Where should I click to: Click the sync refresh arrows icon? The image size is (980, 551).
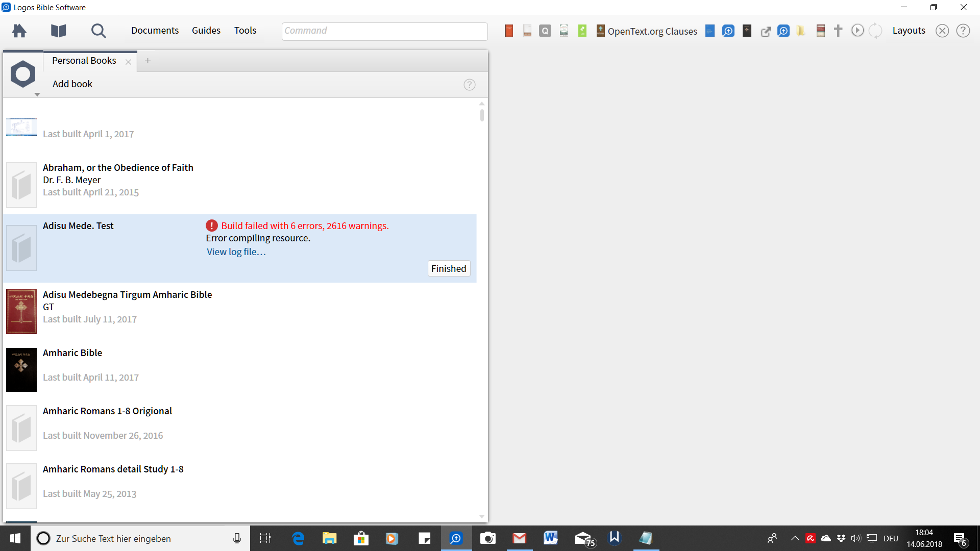(875, 31)
